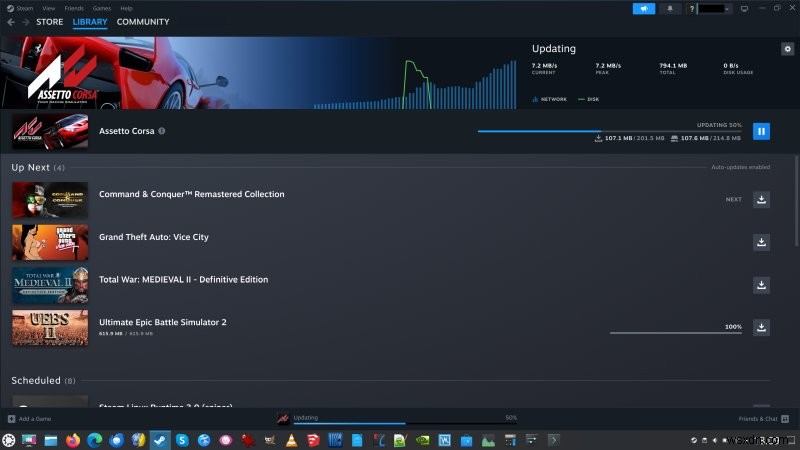Click the Scheduled section heading
The image size is (800, 450).
pos(43,381)
